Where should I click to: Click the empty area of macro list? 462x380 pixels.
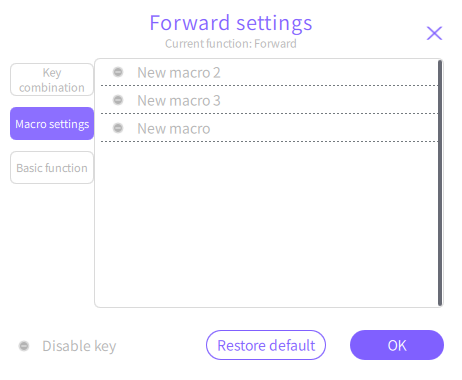[x=267, y=223]
